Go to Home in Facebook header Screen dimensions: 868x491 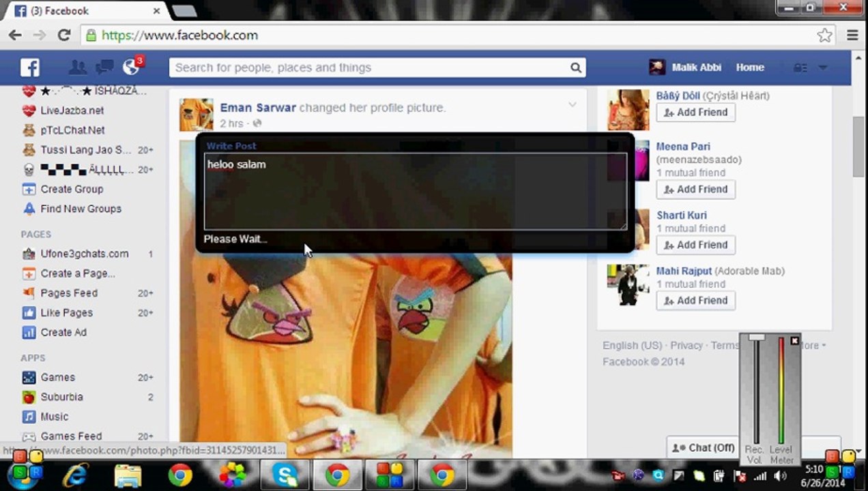(750, 68)
